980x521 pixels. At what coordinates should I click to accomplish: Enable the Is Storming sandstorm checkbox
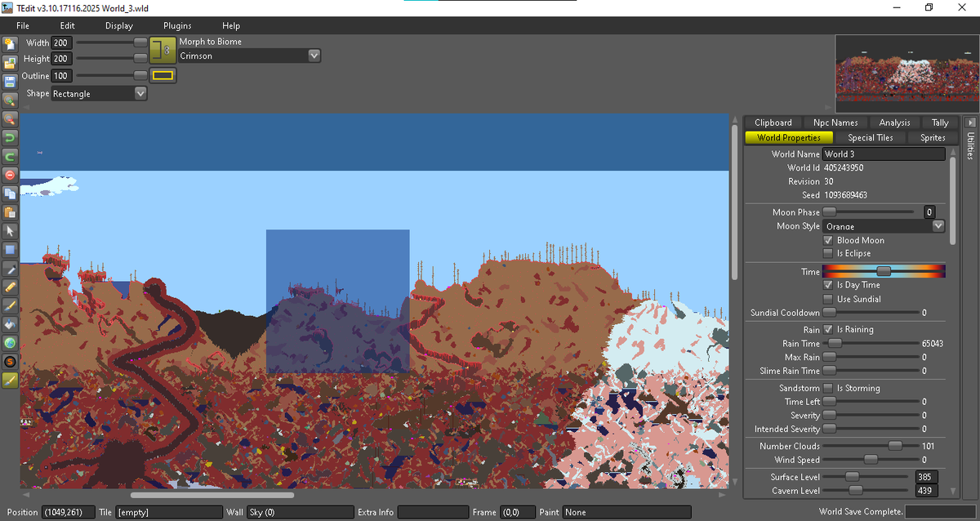(829, 388)
